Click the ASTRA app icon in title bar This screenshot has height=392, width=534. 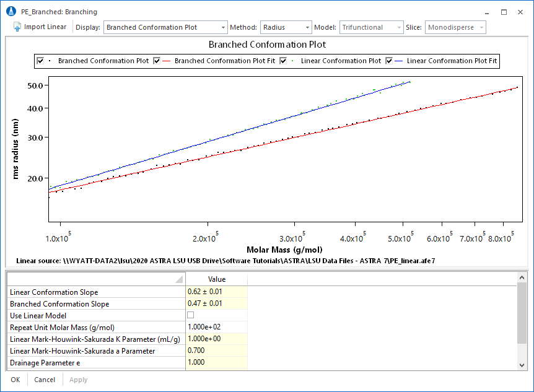pyautogui.click(x=10, y=12)
